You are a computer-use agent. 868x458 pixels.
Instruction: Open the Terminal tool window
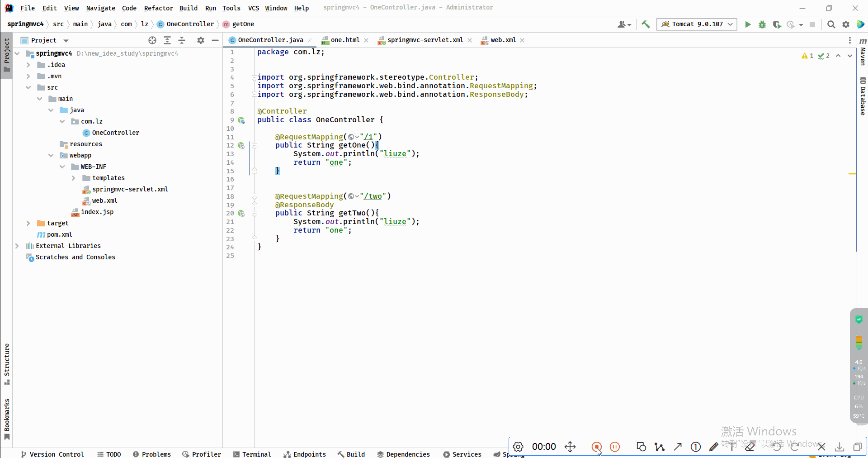[x=252, y=454]
